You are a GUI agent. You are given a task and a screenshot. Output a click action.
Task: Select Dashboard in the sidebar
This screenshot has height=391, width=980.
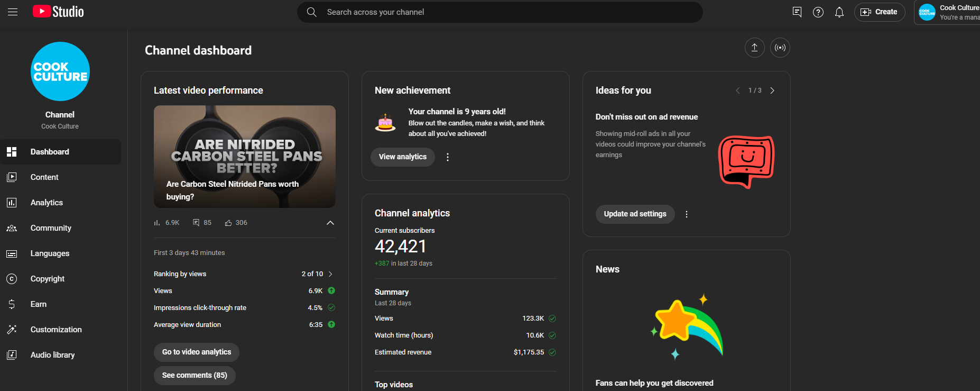[x=60, y=152]
